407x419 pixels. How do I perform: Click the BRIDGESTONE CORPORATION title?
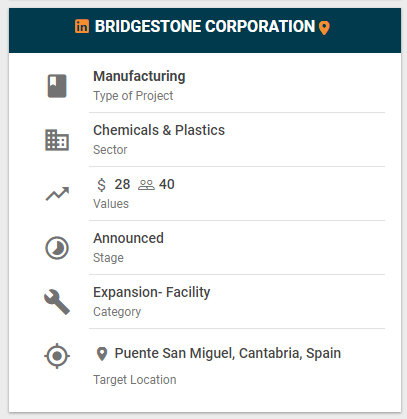click(x=205, y=27)
